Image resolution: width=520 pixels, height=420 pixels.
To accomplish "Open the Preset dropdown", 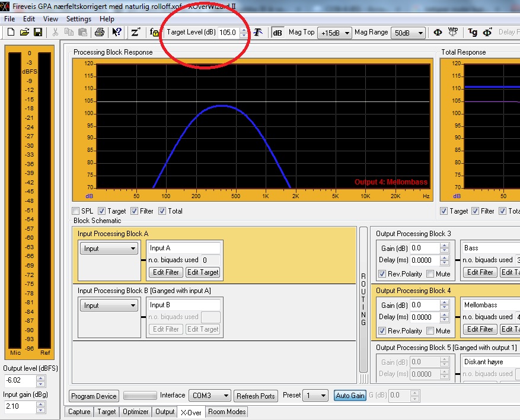I will [315, 396].
